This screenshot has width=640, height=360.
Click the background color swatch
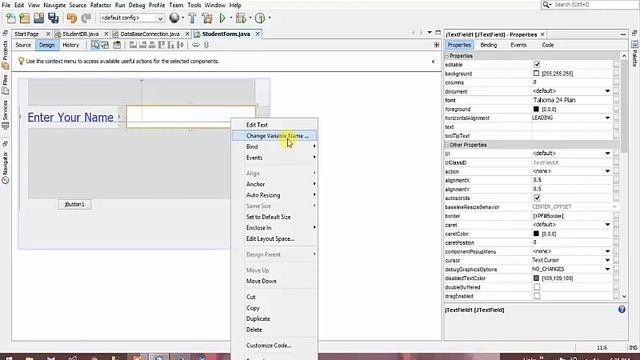tap(536, 73)
